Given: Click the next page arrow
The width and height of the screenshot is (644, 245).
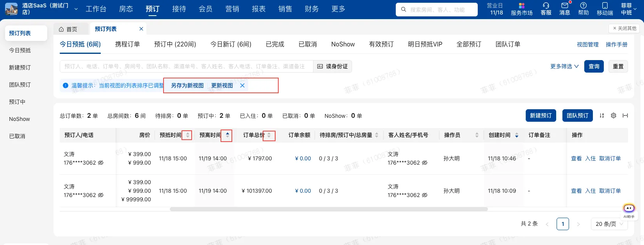Looking at the screenshot, I should click(578, 224).
